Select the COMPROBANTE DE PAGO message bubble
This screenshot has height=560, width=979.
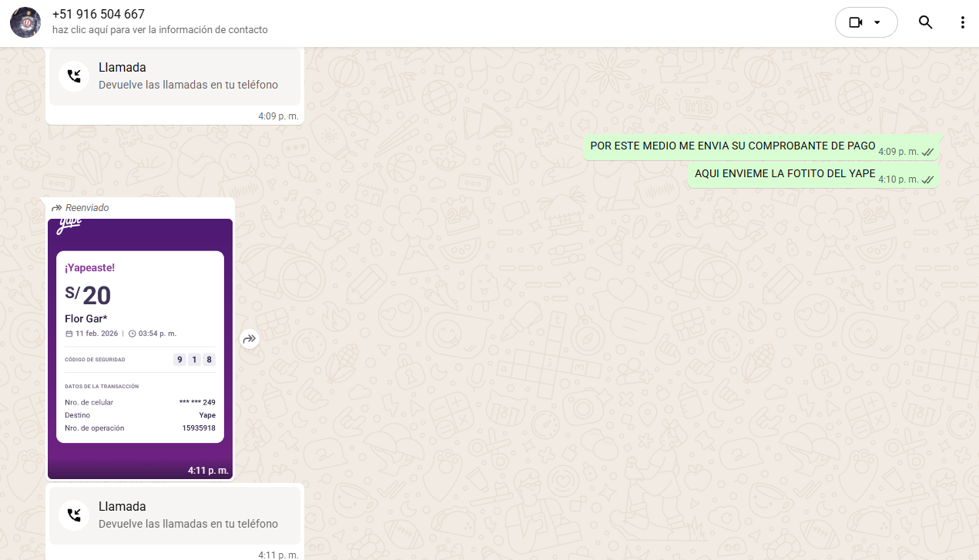coord(732,146)
